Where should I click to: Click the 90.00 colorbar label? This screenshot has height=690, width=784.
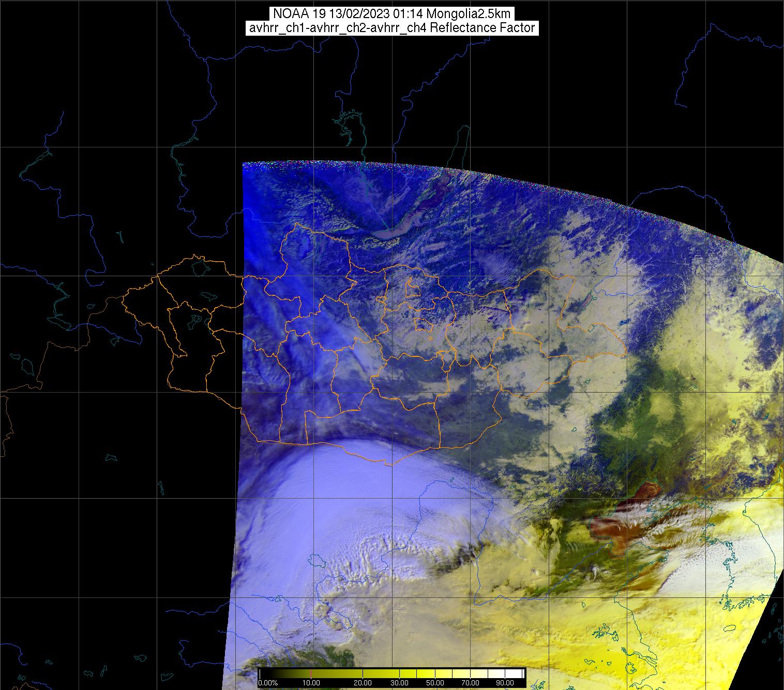[x=505, y=683]
